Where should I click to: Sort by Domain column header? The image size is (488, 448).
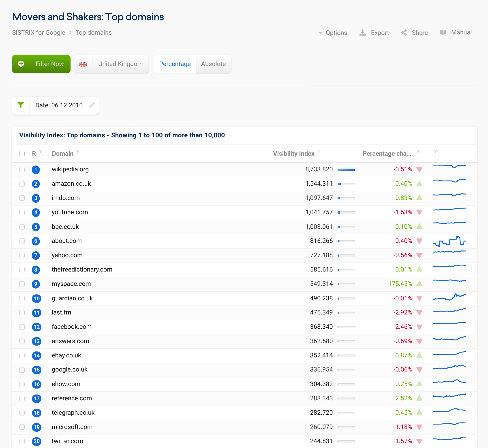[63, 153]
